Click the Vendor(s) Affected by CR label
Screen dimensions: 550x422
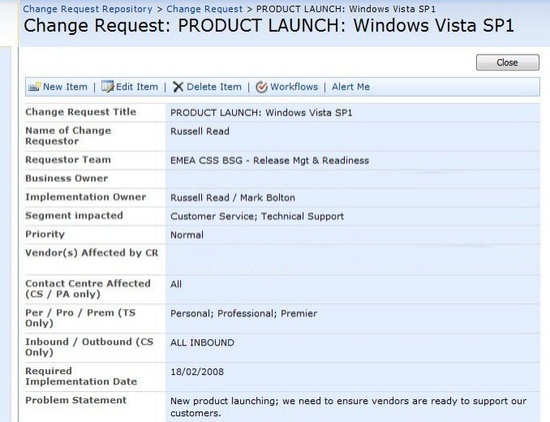(x=92, y=253)
